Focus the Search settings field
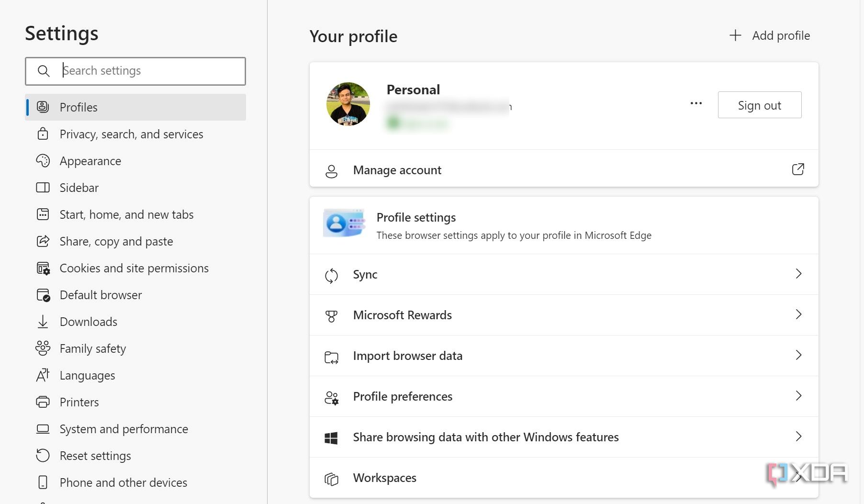 pos(135,71)
